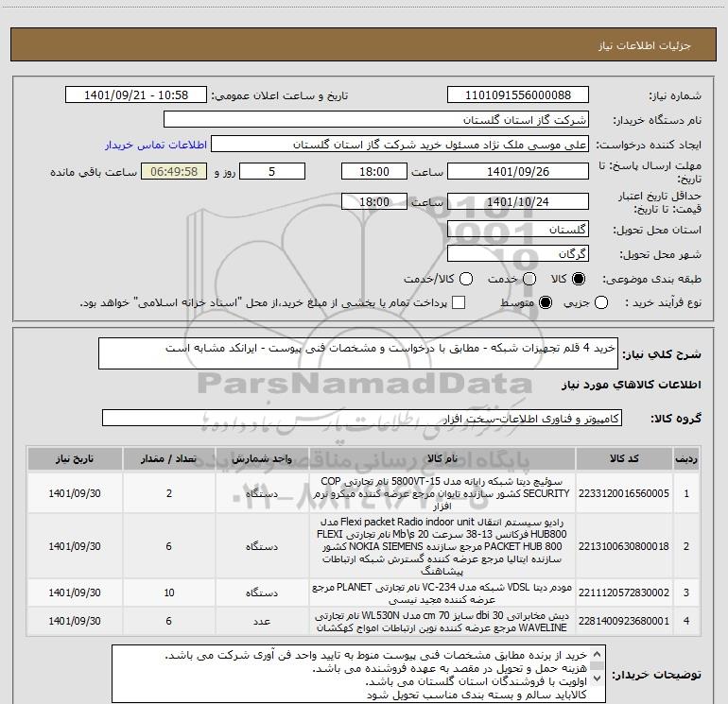Click the تاریخ نیاز column header
This screenshot has width=728, height=704.
pos(75,458)
